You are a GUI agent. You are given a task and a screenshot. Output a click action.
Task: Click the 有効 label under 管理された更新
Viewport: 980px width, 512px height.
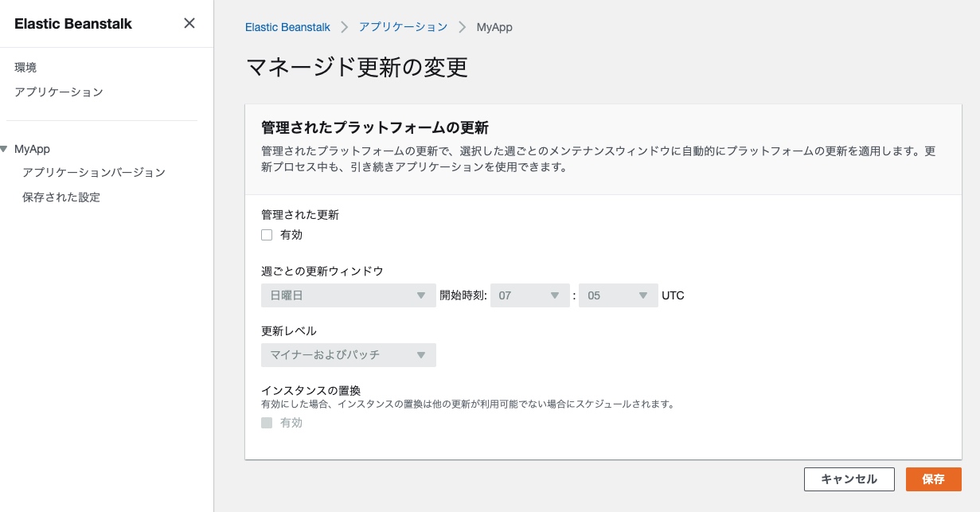[291, 235]
